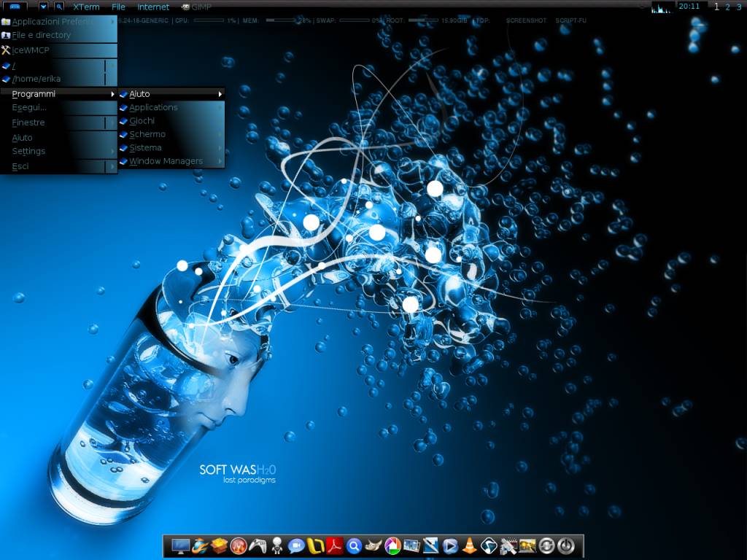Viewport: 747px width, 560px height.
Task: Click the CPU activity graph in the tray
Action: click(x=662, y=7)
